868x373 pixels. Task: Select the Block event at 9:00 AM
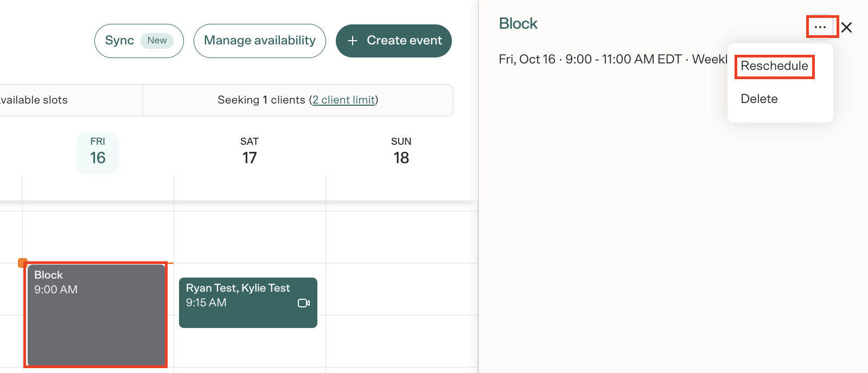click(x=96, y=315)
